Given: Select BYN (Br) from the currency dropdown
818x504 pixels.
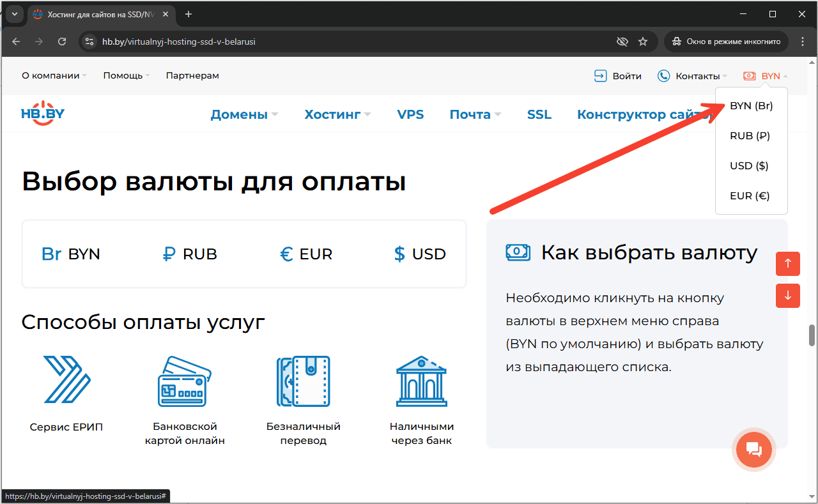Looking at the screenshot, I should pyautogui.click(x=752, y=105).
